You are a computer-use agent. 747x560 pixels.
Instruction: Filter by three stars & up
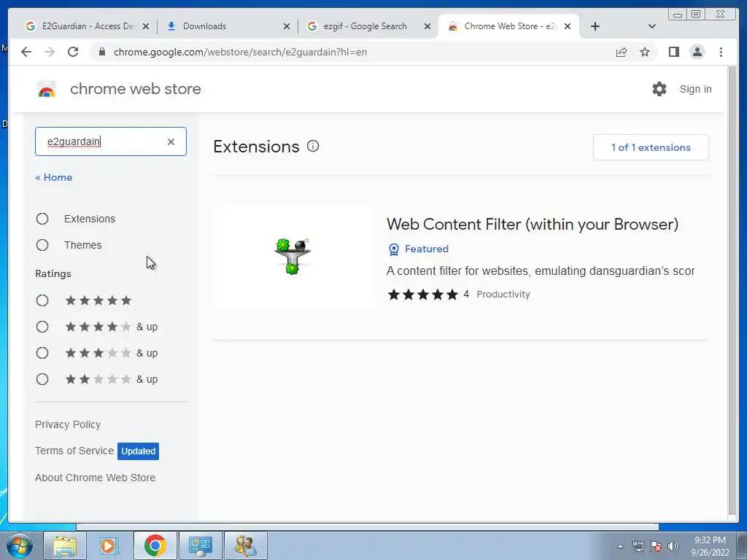(x=42, y=353)
